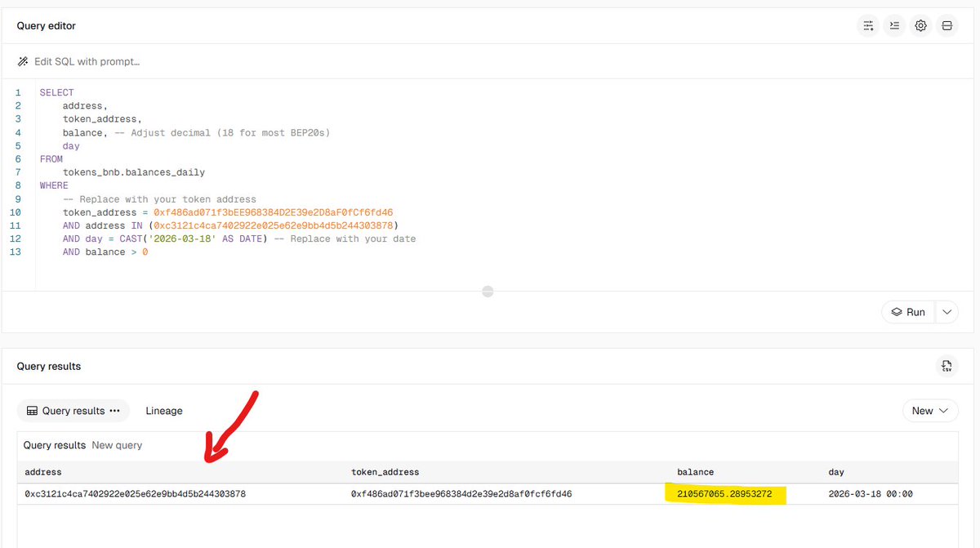
Task: Run the query
Action: [x=908, y=312]
